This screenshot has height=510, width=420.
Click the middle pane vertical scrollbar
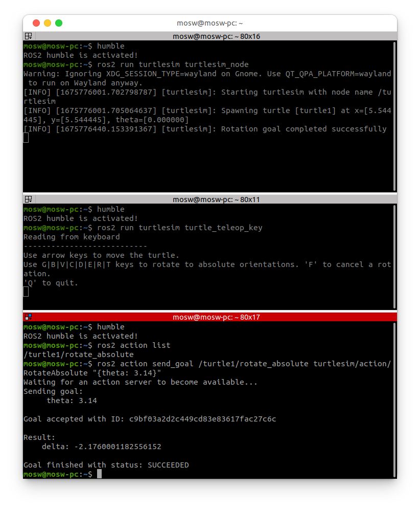pos(394,256)
